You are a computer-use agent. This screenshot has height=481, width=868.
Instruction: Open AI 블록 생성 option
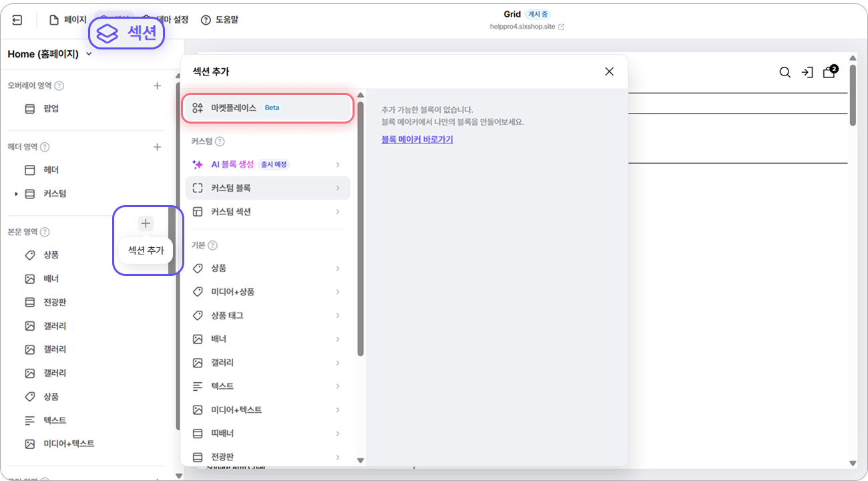pos(268,164)
